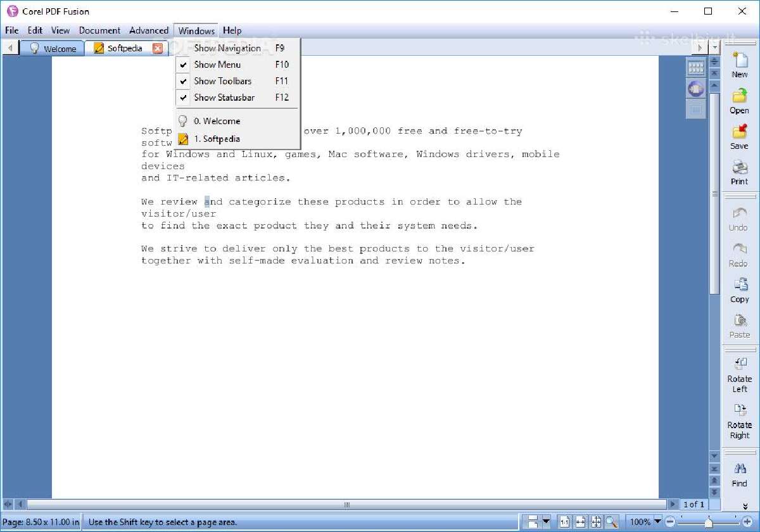Click the horizontal scrollbar left arrow
Screen dimensions: 760x532
point(20,505)
